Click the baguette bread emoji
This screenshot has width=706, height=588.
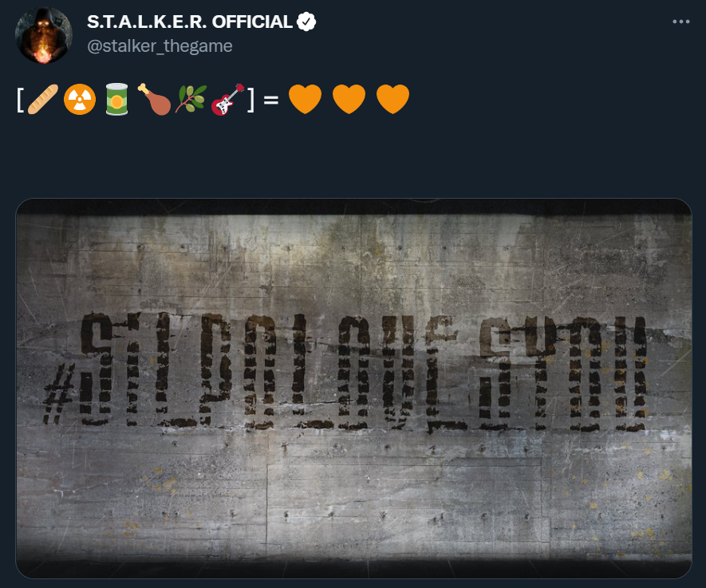(43, 99)
